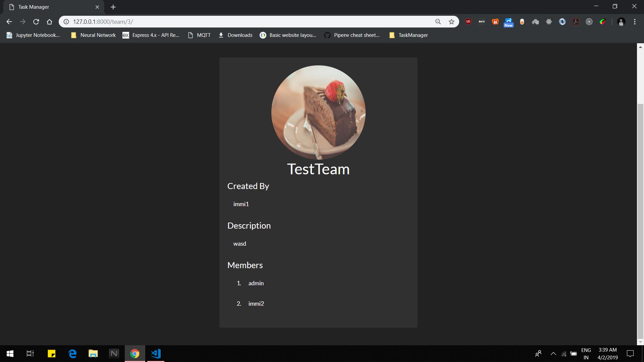Viewport: 644px width, 362px height.
Task: Click the TestTeam cake profile picture
Action: tap(318, 112)
